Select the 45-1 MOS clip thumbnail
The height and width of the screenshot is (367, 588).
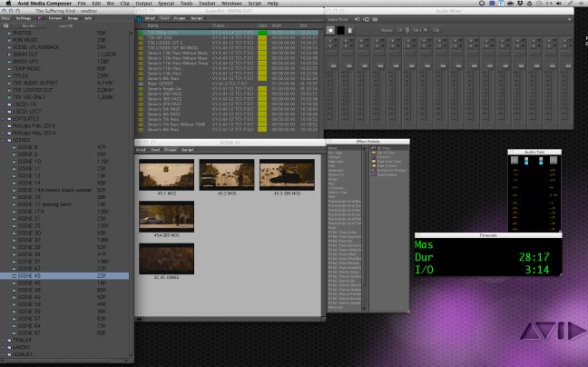159,174
